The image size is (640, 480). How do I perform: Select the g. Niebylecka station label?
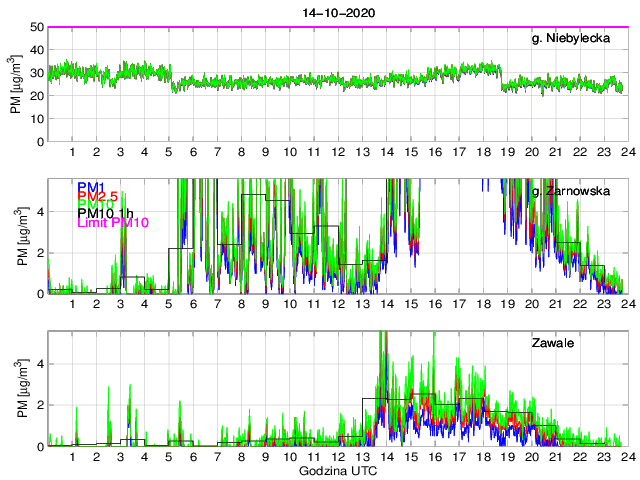coord(575,39)
